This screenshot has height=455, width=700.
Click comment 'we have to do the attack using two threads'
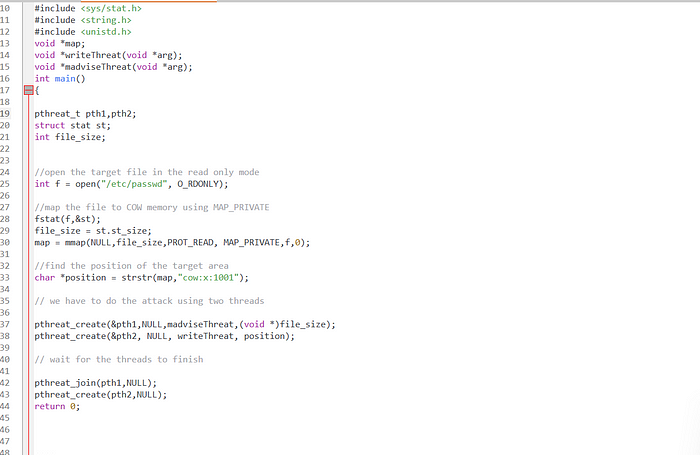[x=149, y=301]
